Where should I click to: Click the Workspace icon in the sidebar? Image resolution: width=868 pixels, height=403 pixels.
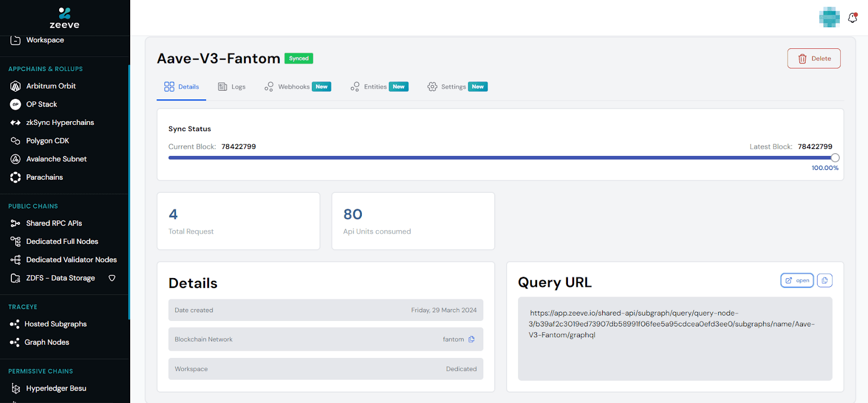16,40
